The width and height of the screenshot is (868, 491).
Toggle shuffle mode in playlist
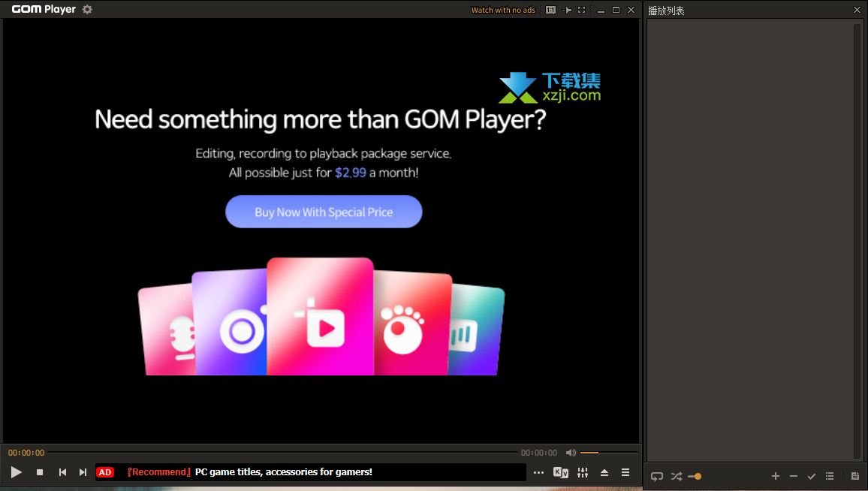pyautogui.click(x=676, y=476)
